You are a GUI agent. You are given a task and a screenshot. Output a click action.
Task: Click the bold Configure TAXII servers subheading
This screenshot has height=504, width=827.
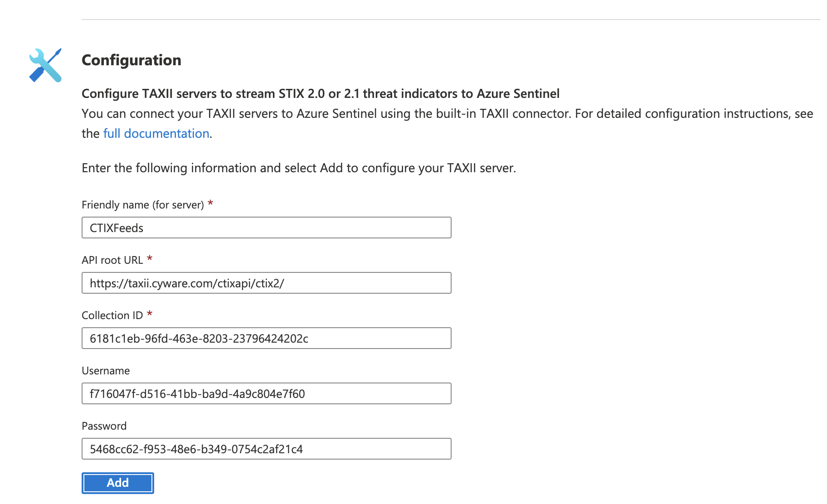[320, 94]
